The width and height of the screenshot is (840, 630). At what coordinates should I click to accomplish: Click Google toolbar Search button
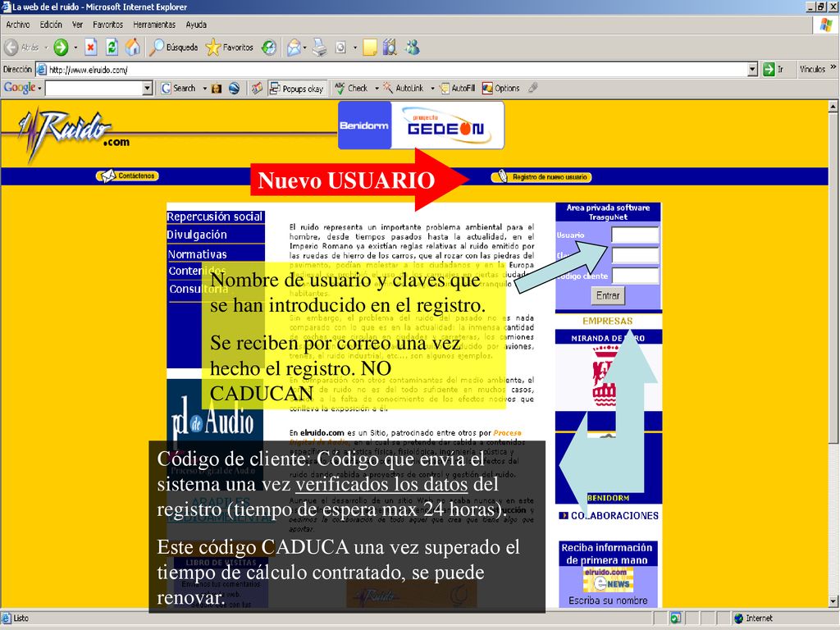tap(179, 89)
